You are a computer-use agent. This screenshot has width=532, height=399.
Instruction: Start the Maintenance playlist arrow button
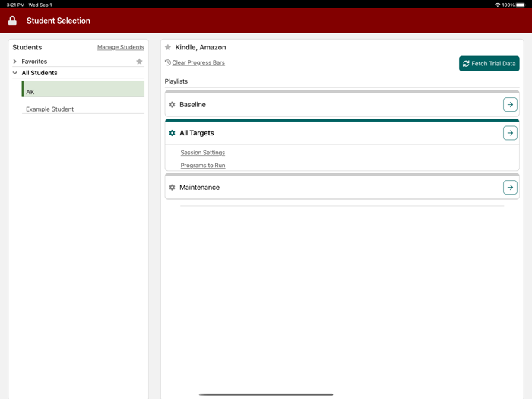510,187
